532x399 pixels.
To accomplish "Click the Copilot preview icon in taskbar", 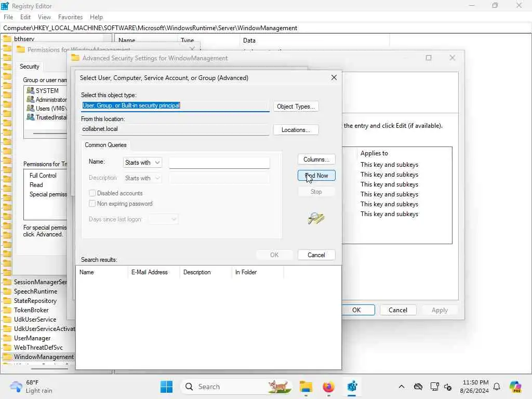I will tap(515, 387).
